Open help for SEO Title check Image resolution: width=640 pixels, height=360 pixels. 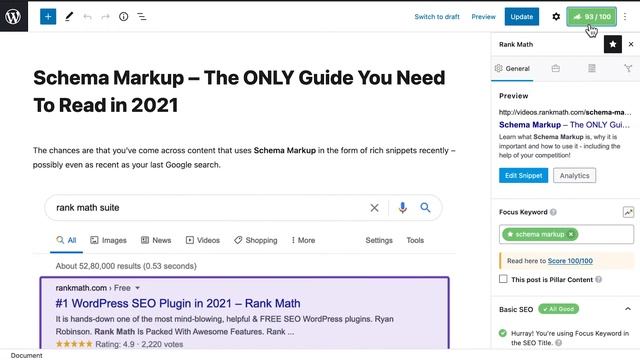pos(558,343)
